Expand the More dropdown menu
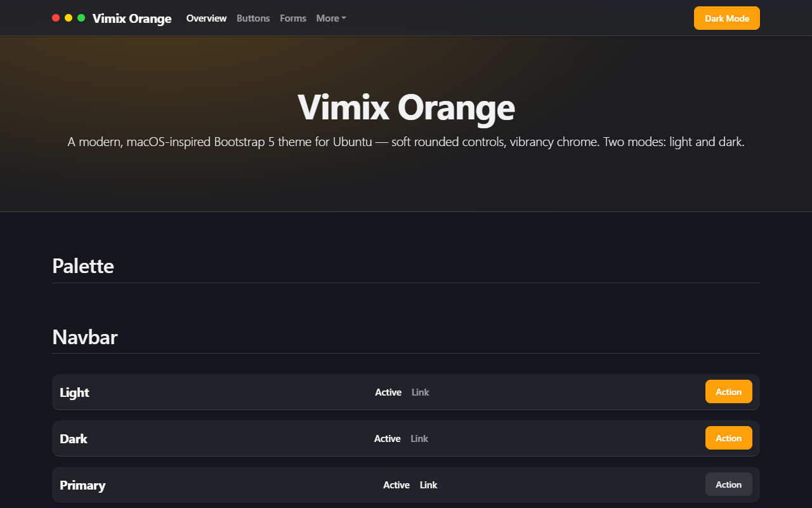The height and width of the screenshot is (508, 812). point(331,18)
